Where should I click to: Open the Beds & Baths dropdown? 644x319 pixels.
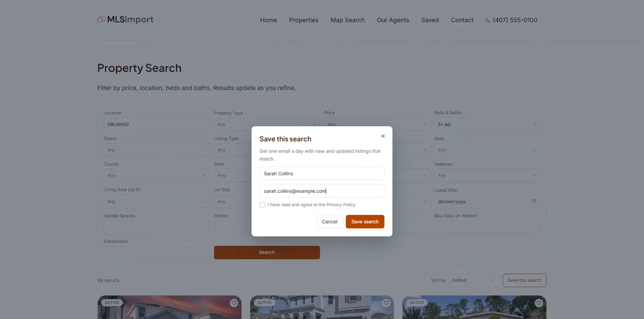pos(487,124)
